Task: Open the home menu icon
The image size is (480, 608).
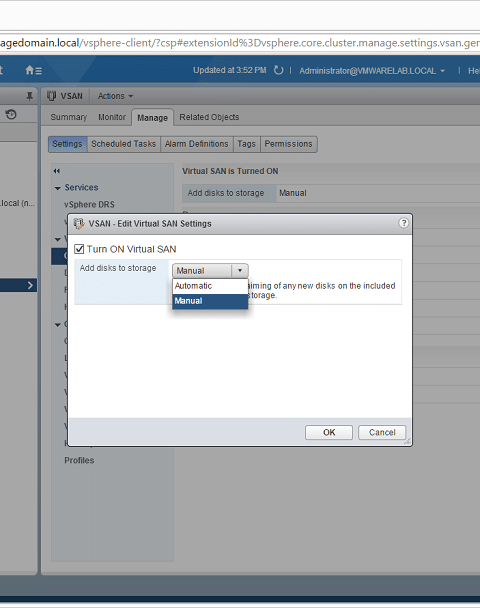Action: click(33, 70)
